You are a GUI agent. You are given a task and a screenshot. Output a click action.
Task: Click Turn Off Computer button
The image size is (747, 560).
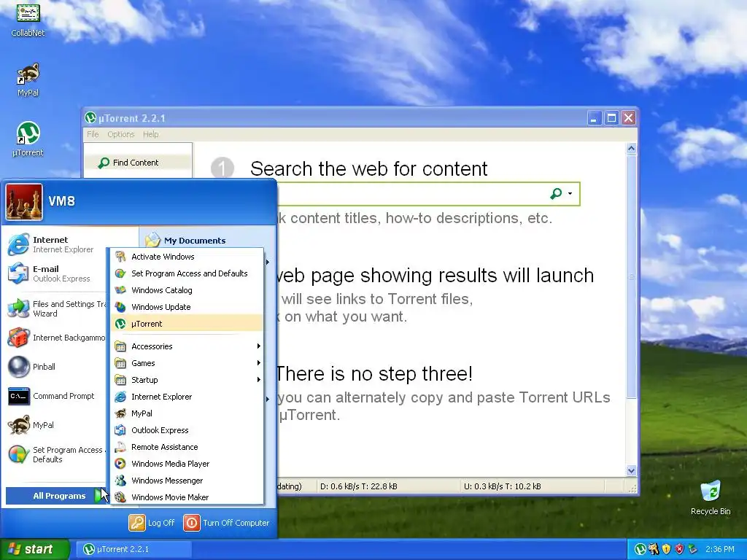point(227,522)
